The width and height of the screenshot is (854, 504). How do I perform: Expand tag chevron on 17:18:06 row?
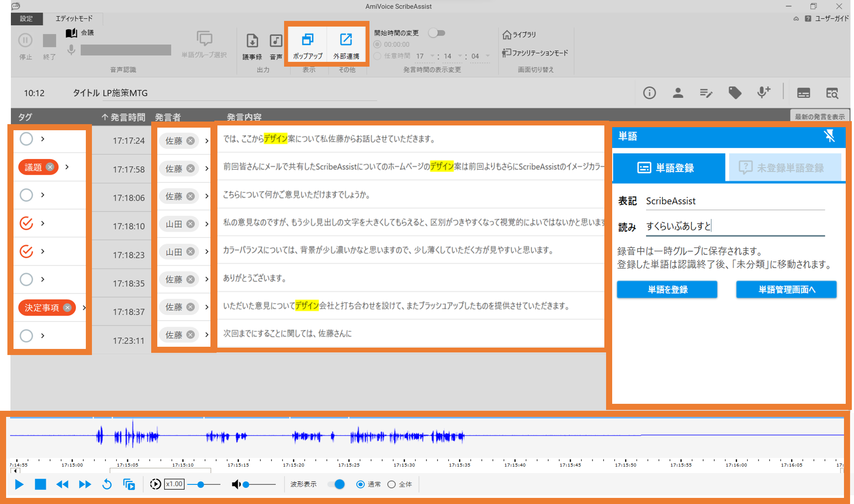[x=43, y=195]
